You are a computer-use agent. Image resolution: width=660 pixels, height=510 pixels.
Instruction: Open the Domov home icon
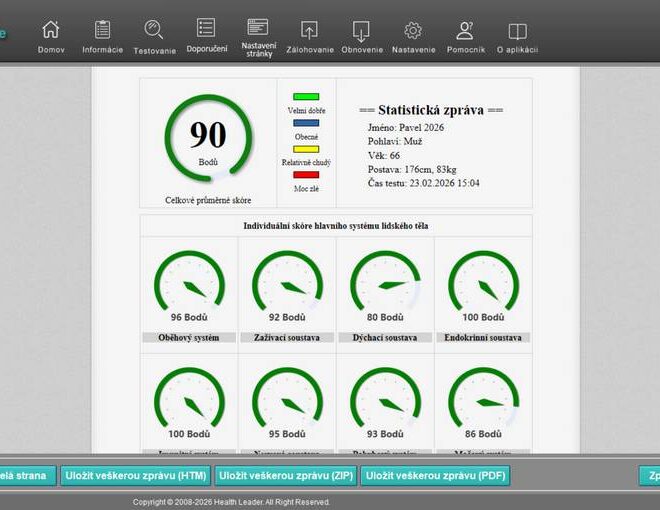point(51,30)
